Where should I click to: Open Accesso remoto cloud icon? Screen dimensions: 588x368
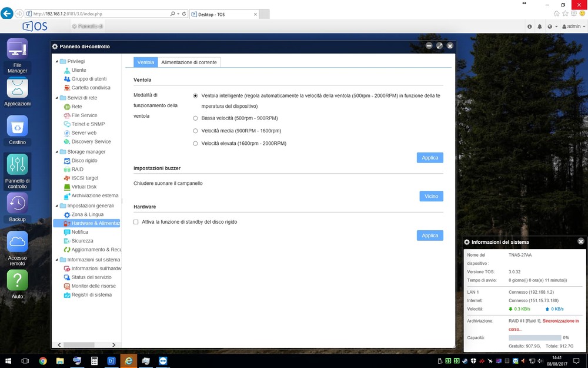pos(17,241)
